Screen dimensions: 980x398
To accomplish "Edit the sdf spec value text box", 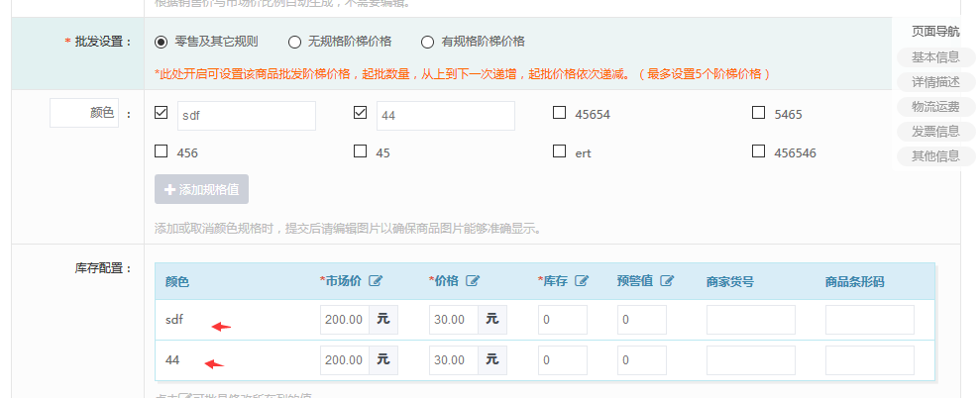I will [x=247, y=116].
